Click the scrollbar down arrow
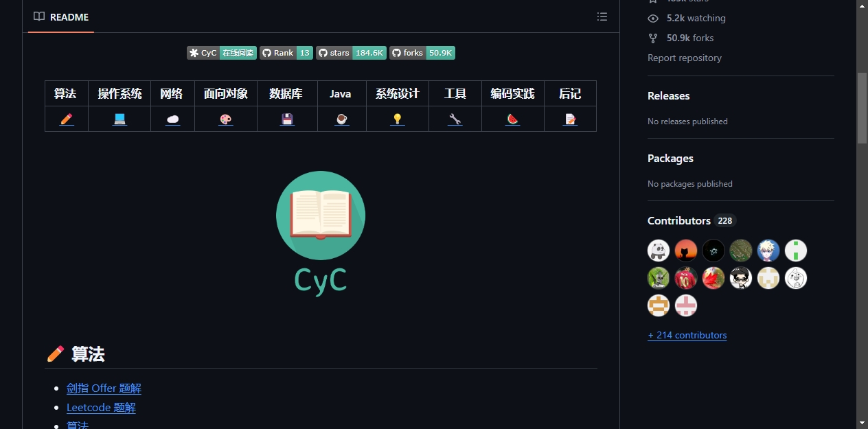 [862, 423]
